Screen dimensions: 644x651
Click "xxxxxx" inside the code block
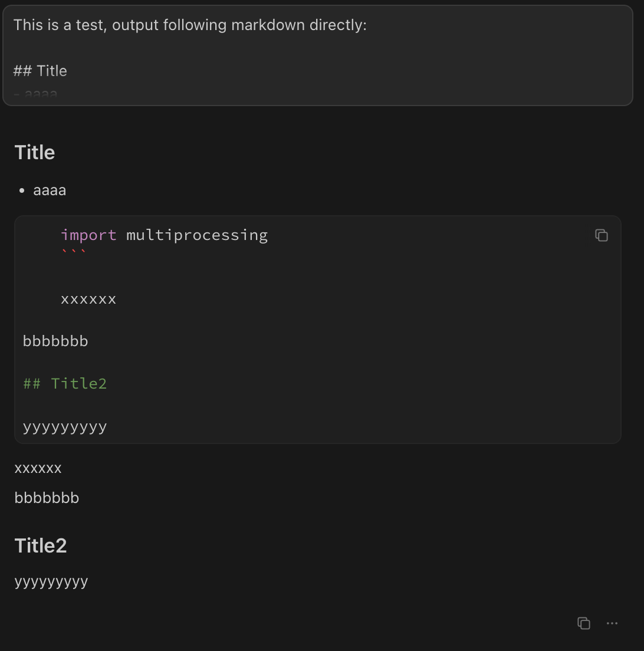88,299
